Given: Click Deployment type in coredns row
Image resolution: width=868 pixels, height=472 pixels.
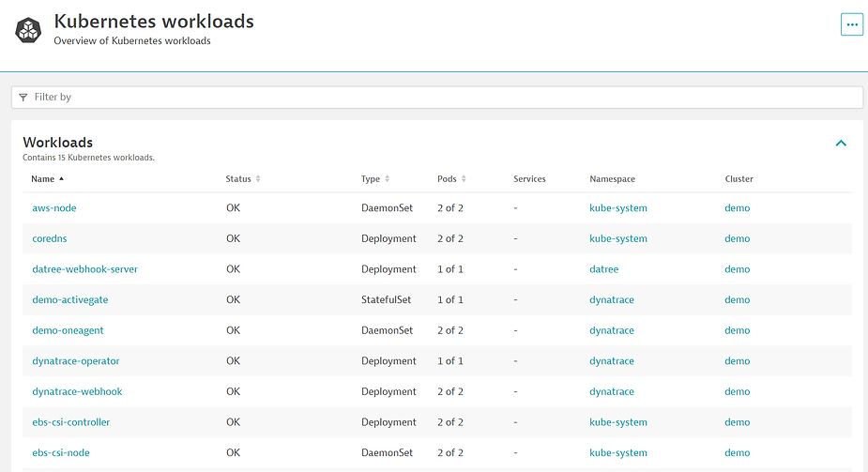Looking at the screenshot, I should coord(388,238).
